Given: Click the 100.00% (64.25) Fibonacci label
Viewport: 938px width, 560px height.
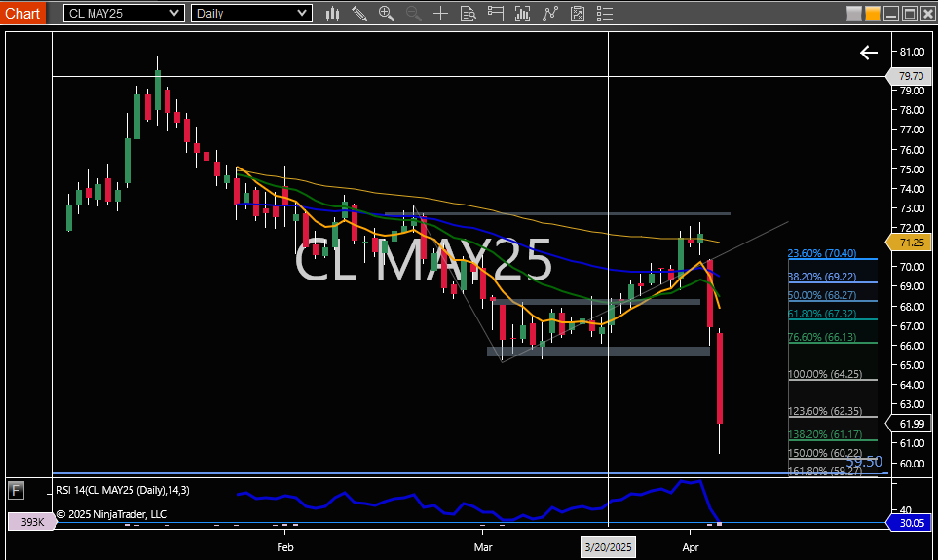Looking at the screenshot, I should tap(825, 374).
